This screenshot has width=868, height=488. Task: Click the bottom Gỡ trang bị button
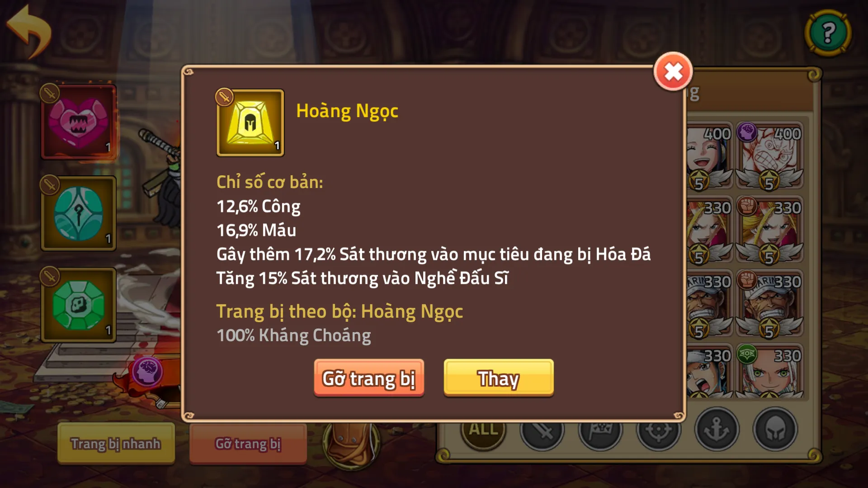tap(248, 443)
